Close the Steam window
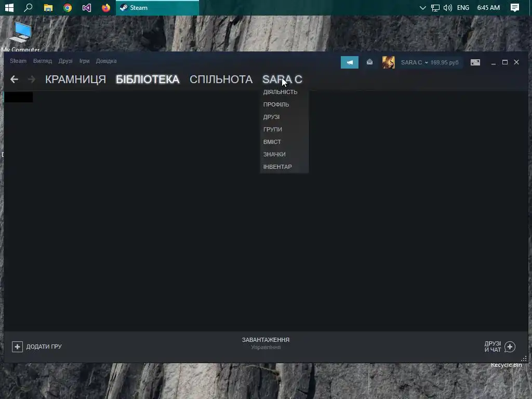The image size is (532, 399). coord(516,62)
